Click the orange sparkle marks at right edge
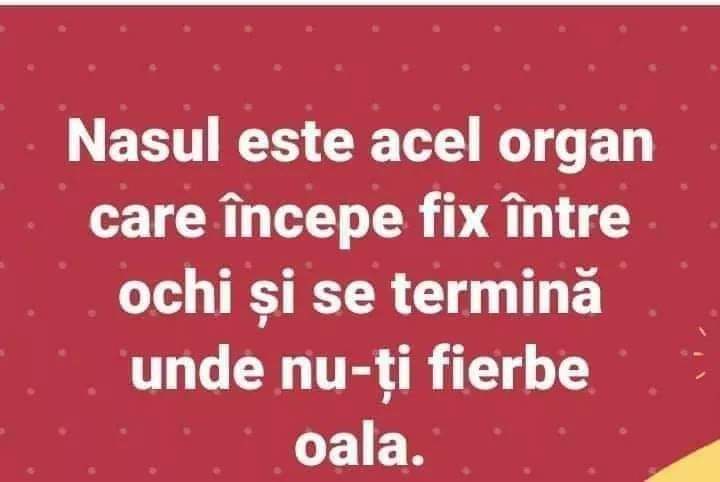This screenshot has width=720, height=482. coord(698,353)
